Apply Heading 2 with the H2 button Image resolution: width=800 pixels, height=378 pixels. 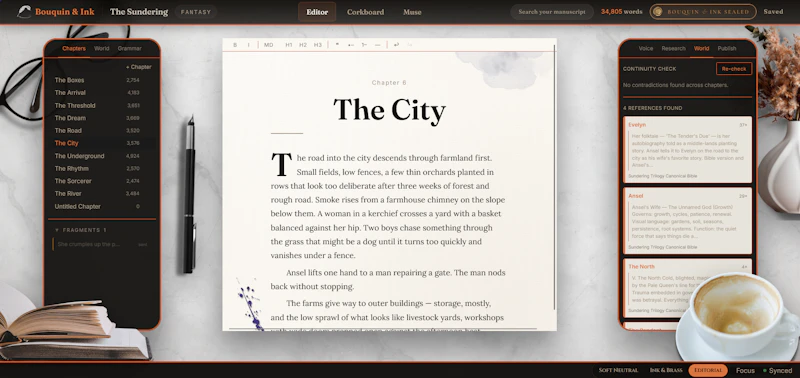pyautogui.click(x=303, y=45)
